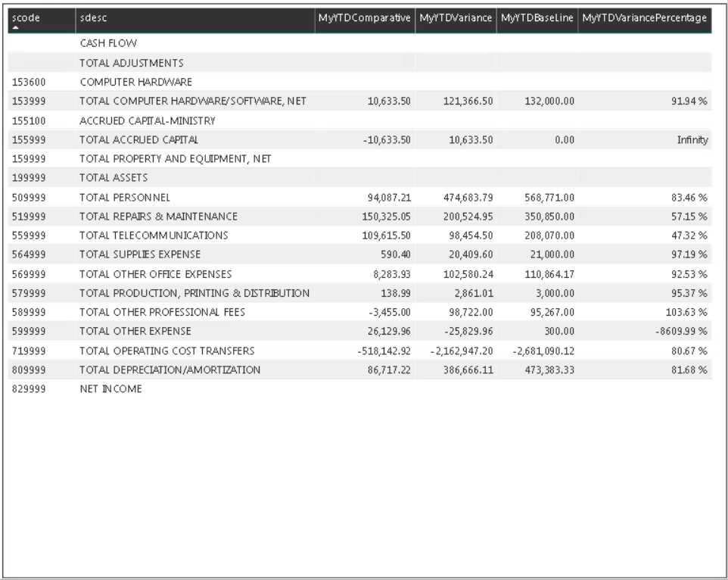Click variance value 386,666.11

click(468, 370)
